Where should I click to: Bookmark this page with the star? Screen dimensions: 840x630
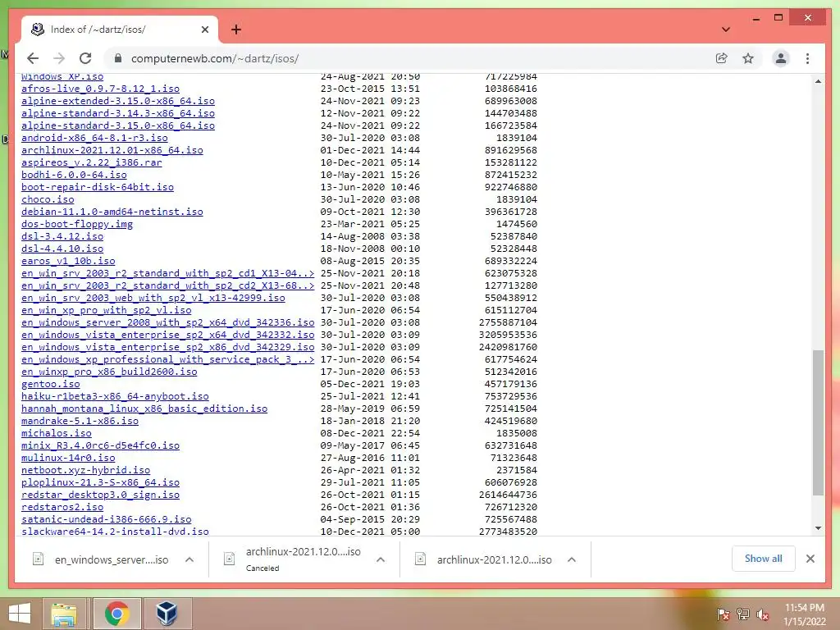pyautogui.click(x=748, y=58)
